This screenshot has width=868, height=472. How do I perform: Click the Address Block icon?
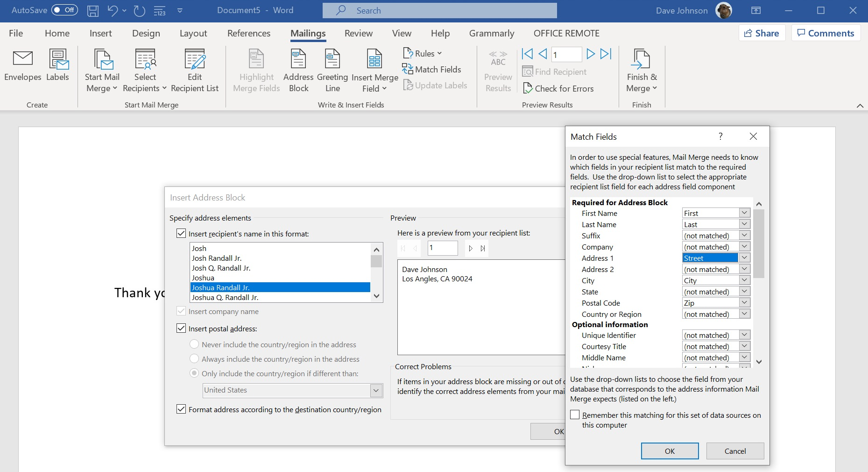coord(298,59)
